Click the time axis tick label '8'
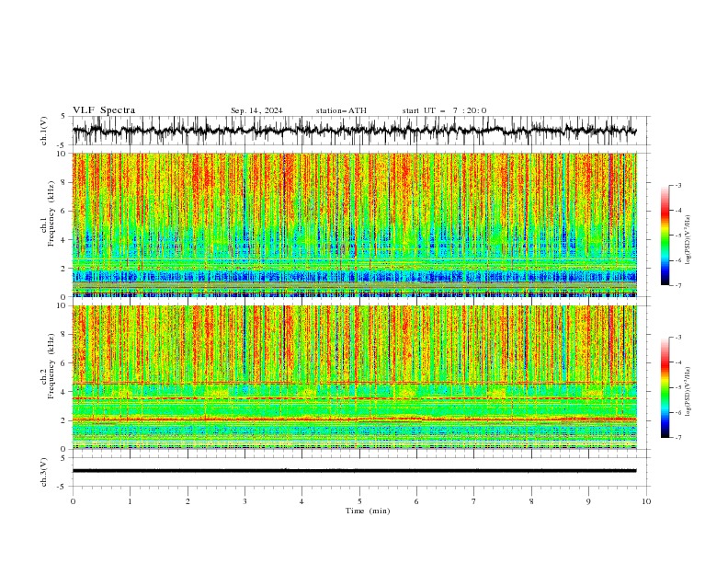Image resolution: width=728 pixels, height=563 pixels. (531, 501)
